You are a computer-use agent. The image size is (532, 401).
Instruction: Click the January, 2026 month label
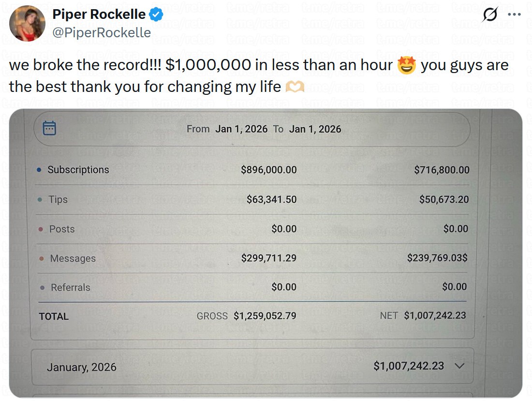pos(82,367)
